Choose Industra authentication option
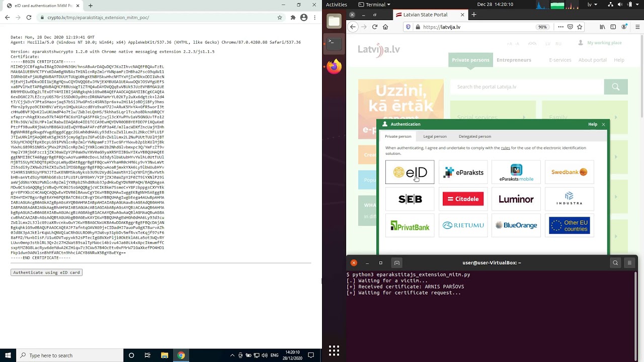 (570, 199)
